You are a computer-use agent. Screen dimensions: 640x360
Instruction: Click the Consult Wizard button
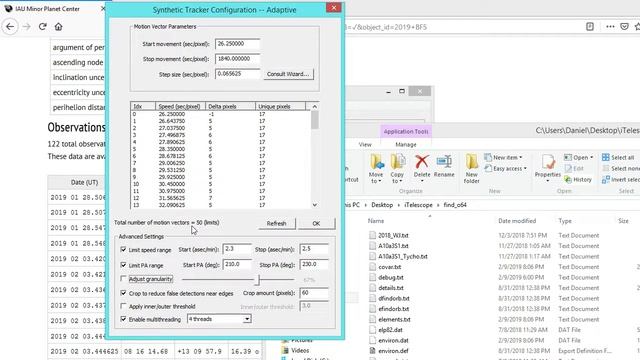click(288, 74)
